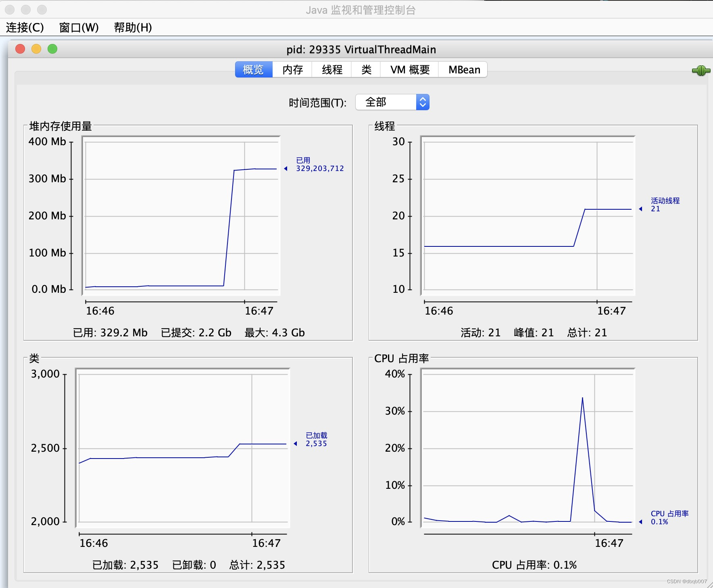Switch to the VM 概要 tab

pos(410,70)
